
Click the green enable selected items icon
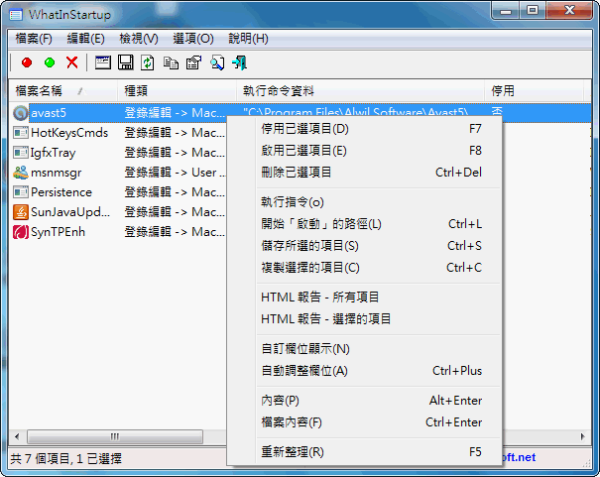(x=49, y=63)
